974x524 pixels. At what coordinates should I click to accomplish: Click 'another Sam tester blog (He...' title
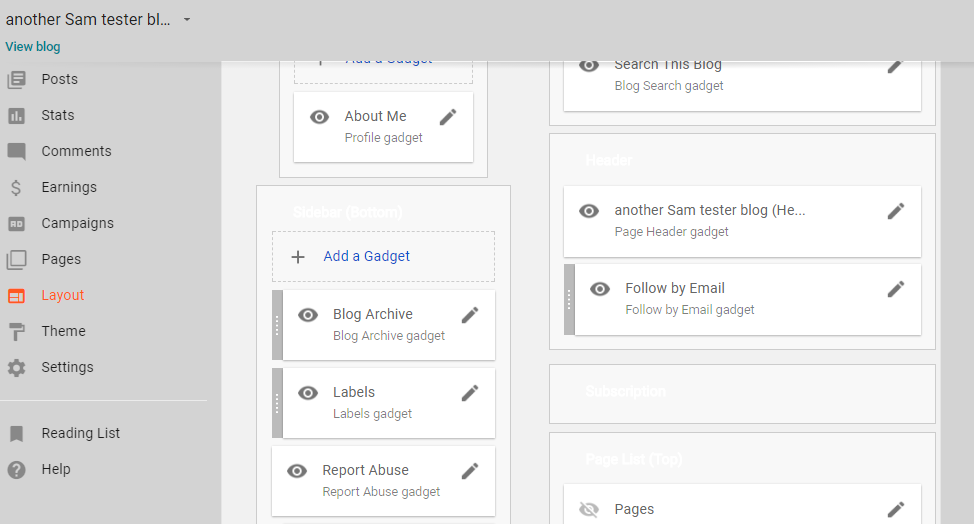(x=710, y=210)
